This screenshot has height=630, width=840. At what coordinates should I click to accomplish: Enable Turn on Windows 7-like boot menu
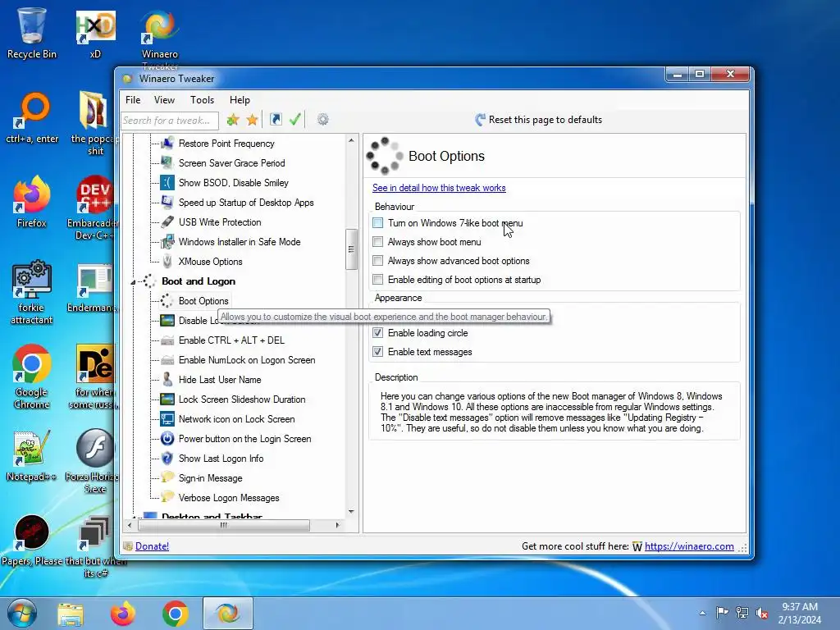377,223
